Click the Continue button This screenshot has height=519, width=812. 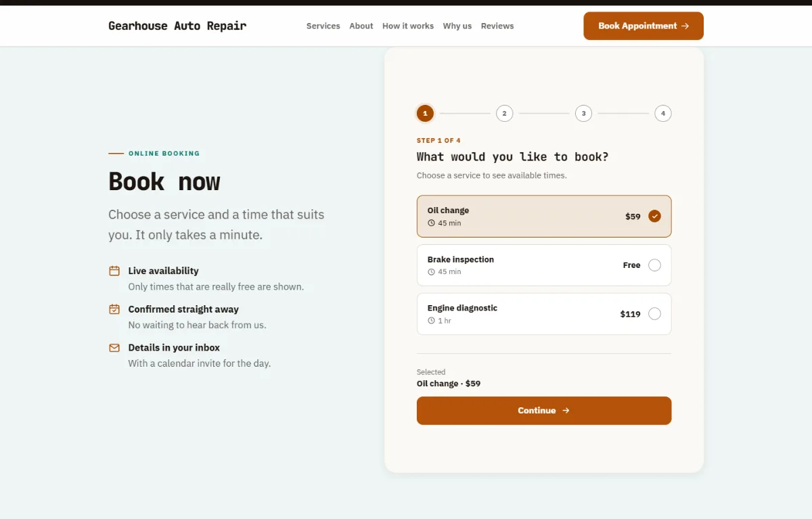(x=544, y=411)
